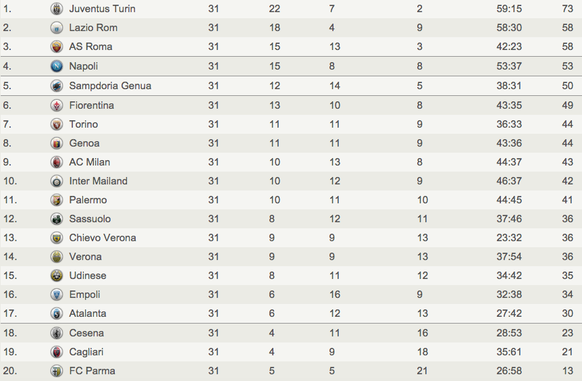This screenshot has height=381, width=582.
Task: Click the Fiorentina club crest icon
Action: pyautogui.click(x=56, y=105)
